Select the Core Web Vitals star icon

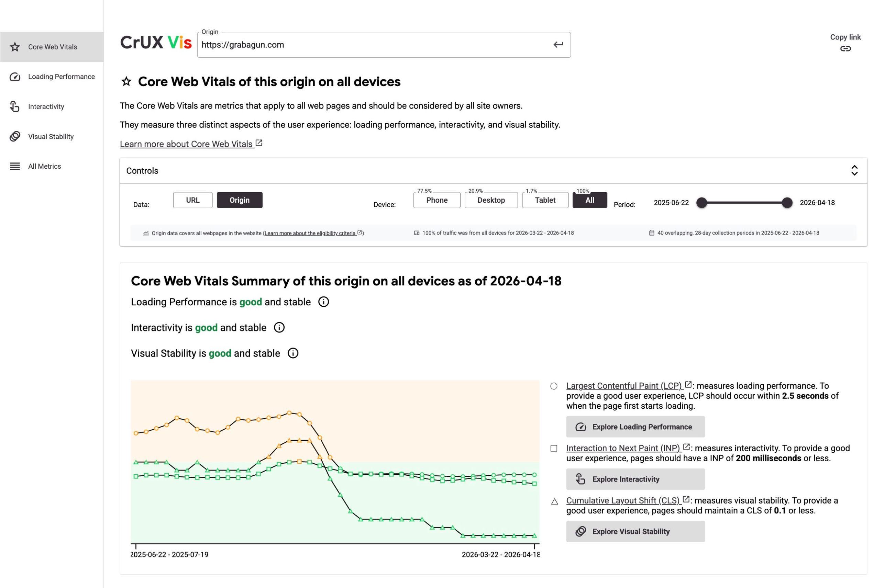[15, 46]
